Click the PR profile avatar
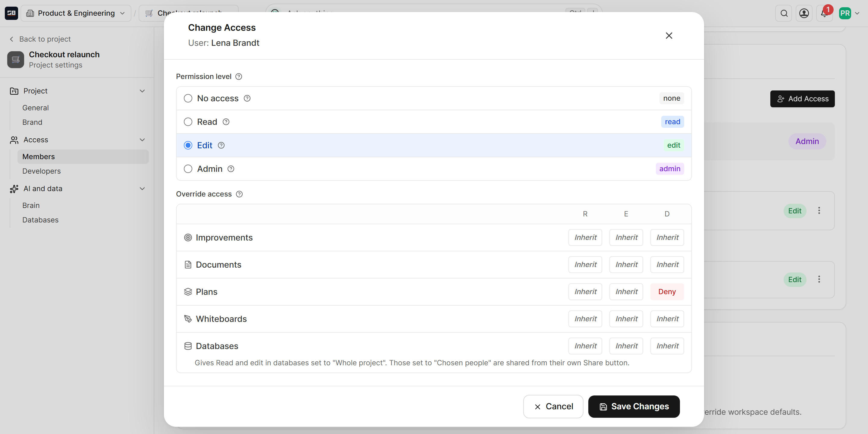 click(x=845, y=14)
